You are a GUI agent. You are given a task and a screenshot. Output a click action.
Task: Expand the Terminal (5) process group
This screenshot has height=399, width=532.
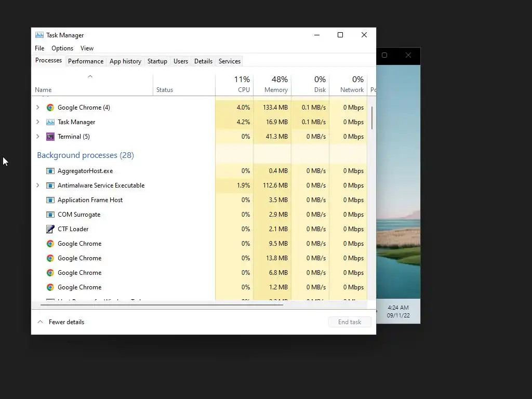point(37,137)
